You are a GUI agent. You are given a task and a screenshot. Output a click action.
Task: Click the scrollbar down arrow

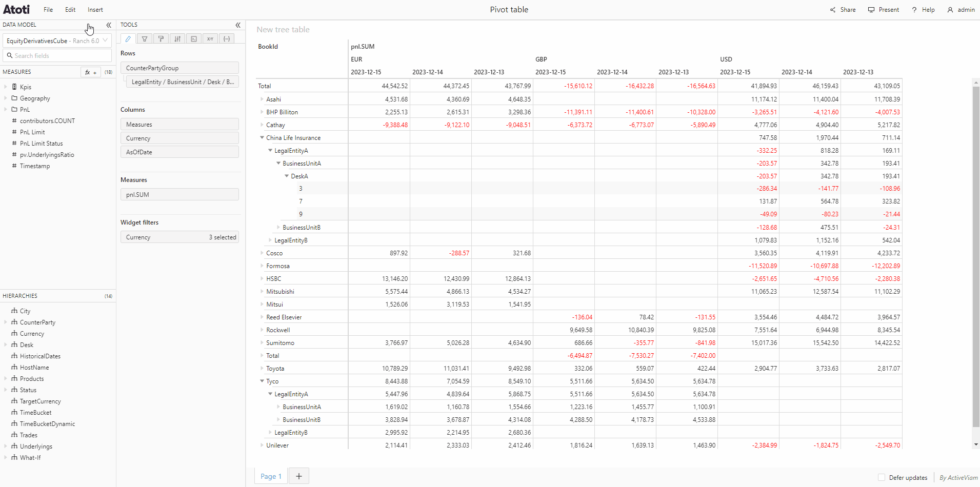click(976, 444)
